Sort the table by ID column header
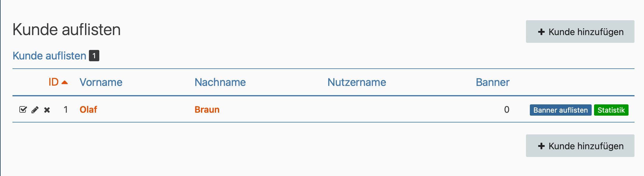Screen dimensions: 644x176 pyautogui.click(x=54, y=82)
